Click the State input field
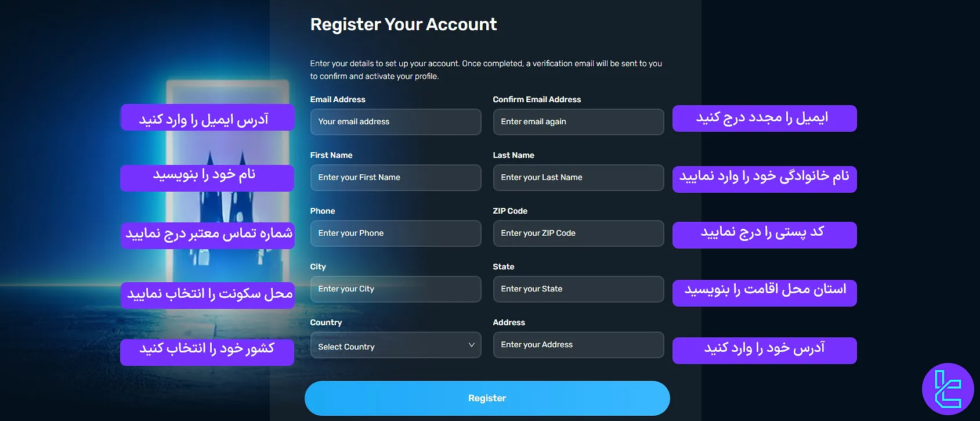The image size is (980, 421). pos(577,289)
